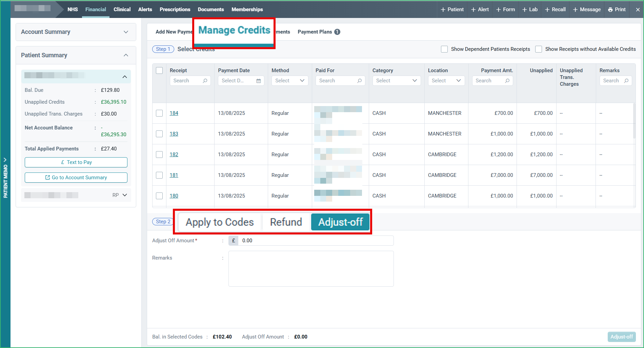Add a Recall from the top bar
Viewport: 644px width, 348px height.
[x=555, y=9]
